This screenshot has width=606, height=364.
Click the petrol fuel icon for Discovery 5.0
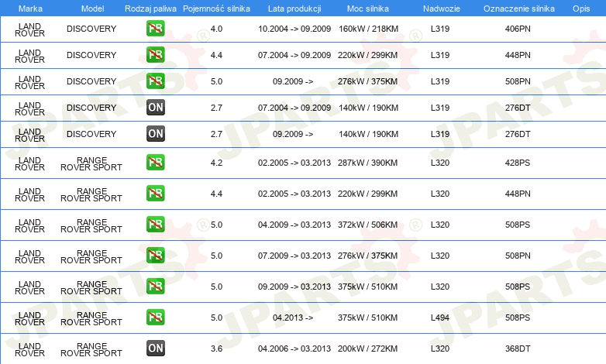pos(155,81)
